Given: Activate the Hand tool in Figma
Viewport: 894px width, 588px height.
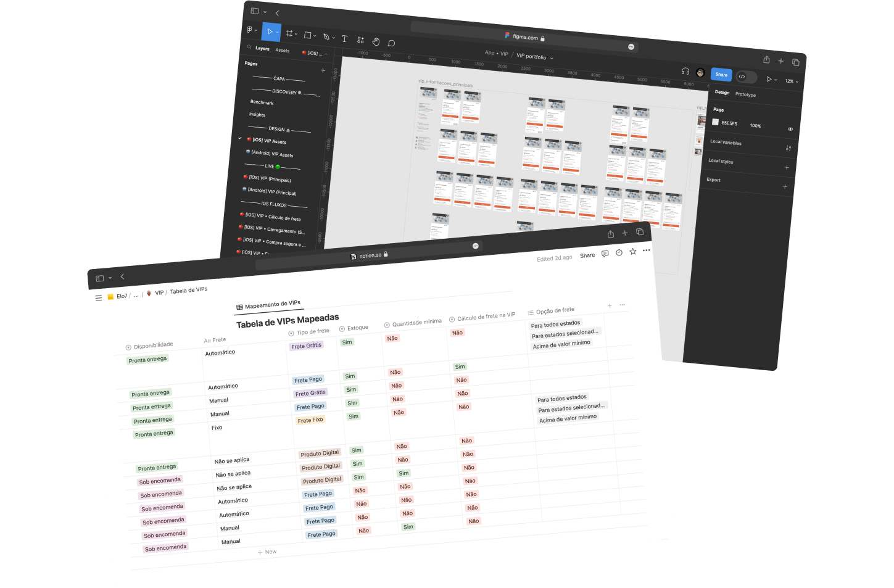Looking at the screenshot, I should [376, 41].
